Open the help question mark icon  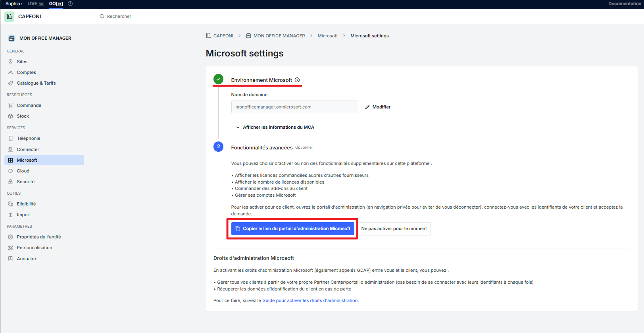[x=70, y=4]
